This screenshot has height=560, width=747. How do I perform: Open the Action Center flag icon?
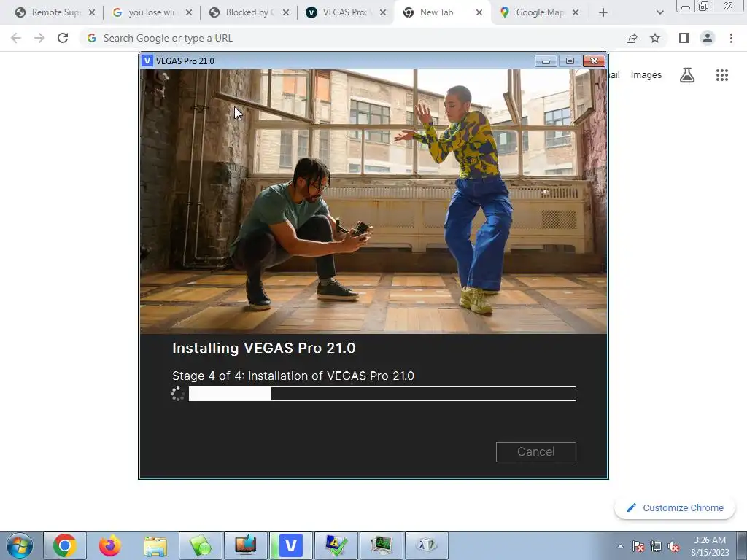tap(638, 546)
